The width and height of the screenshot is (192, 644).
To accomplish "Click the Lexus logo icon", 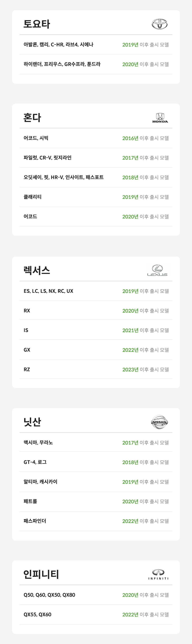I will (157, 271).
